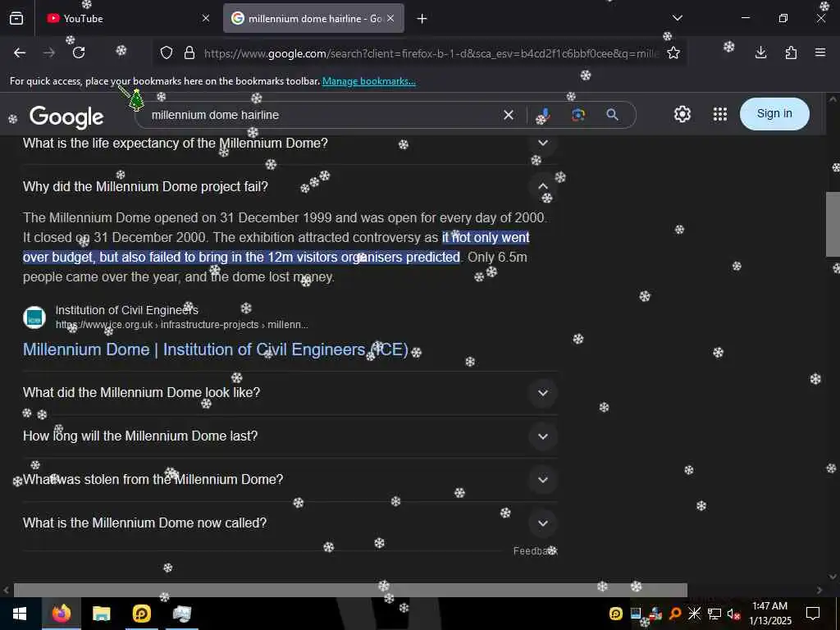
Task: Click the Firefox taskbar icon
Action: [x=61, y=614]
